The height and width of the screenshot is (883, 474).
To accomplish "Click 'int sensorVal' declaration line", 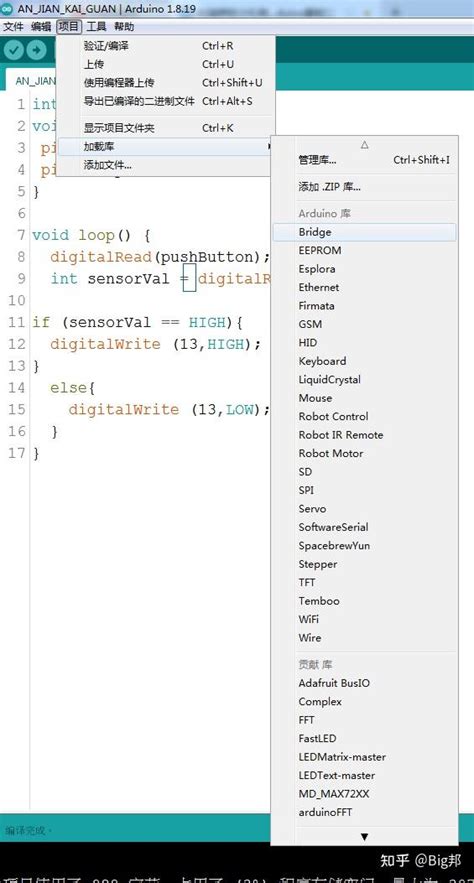I will pyautogui.click(x=160, y=279).
